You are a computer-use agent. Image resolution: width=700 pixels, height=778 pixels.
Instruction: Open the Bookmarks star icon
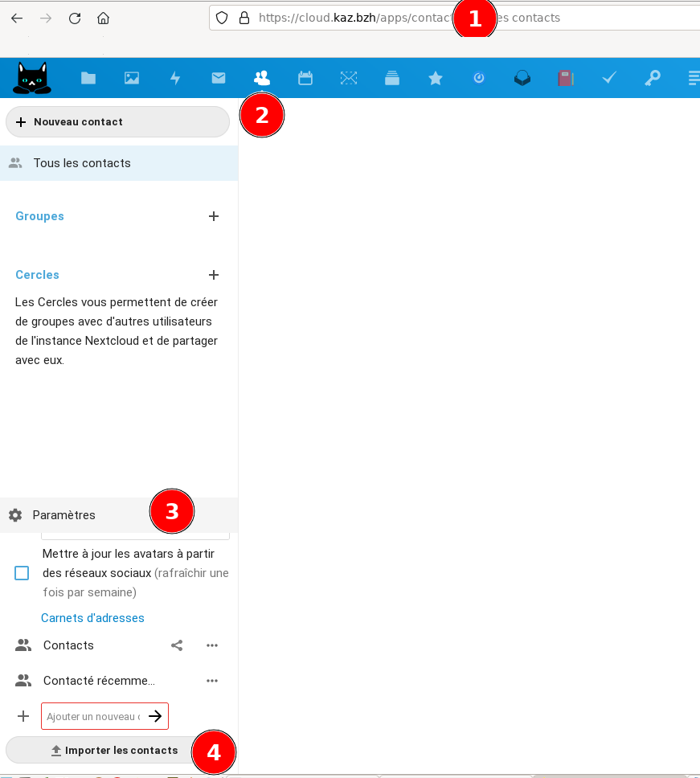pos(436,78)
